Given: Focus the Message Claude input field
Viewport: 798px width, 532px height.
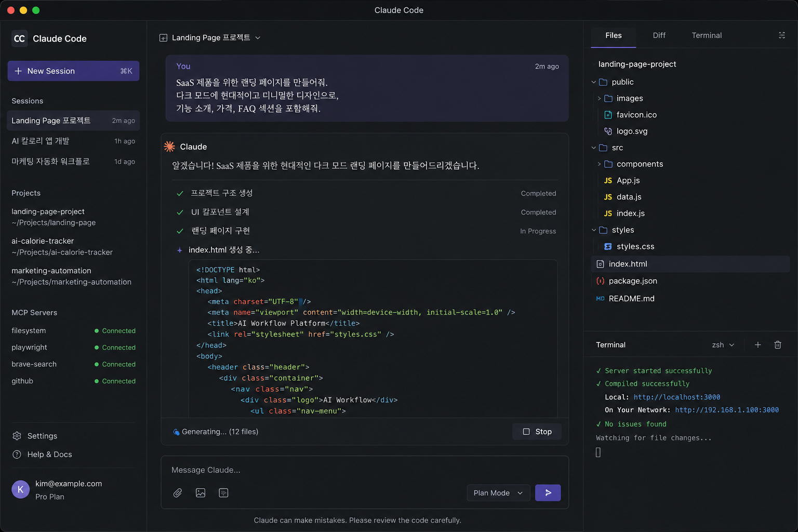Looking at the screenshot, I should [365, 470].
